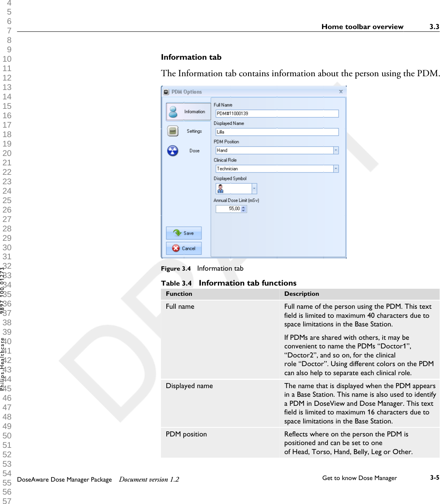
Task: Open the Settings section icon in PDM Options
Action: click(x=173, y=131)
